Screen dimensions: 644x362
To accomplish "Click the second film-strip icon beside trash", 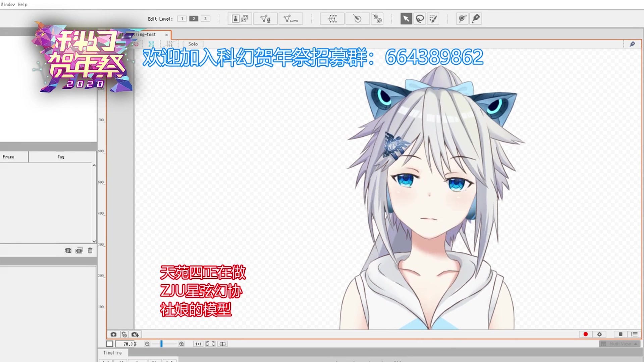I will [x=79, y=250].
